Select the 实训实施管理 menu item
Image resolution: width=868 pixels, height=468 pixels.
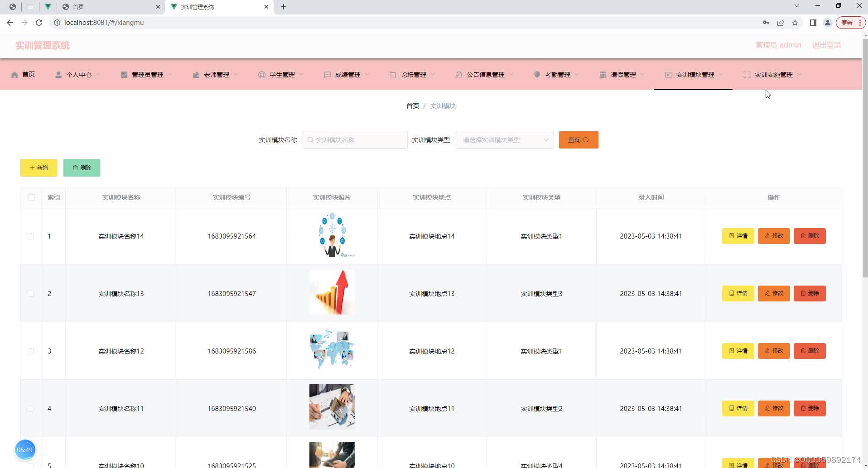pos(772,75)
